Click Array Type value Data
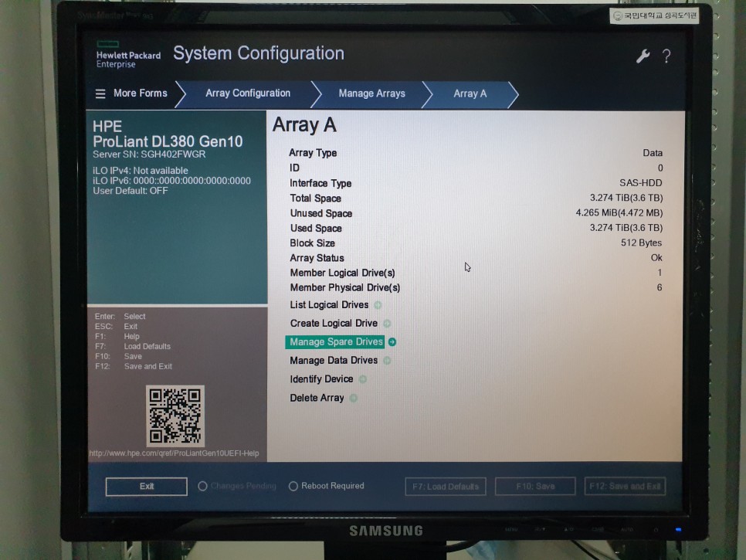The width and height of the screenshot is (746, 560). (653, 153)
